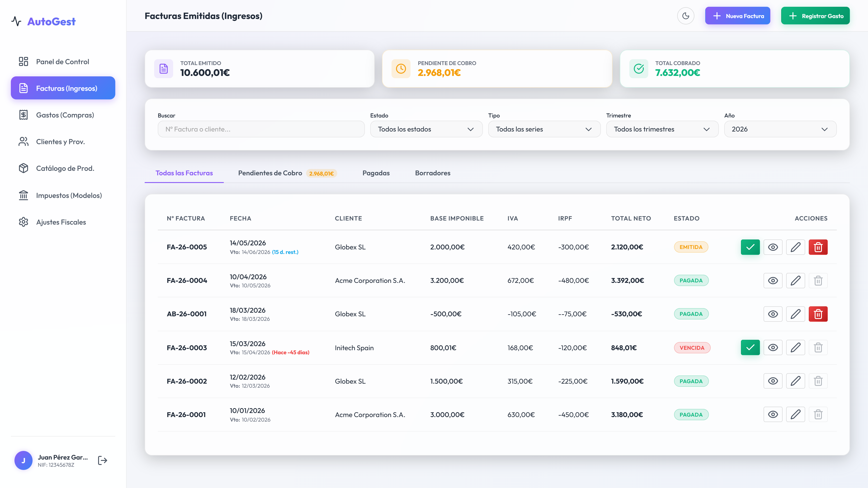The height and width of the screenshot is (488, 868).
Task: Go to Gastos (Compras) section
Action: point(63,115)
